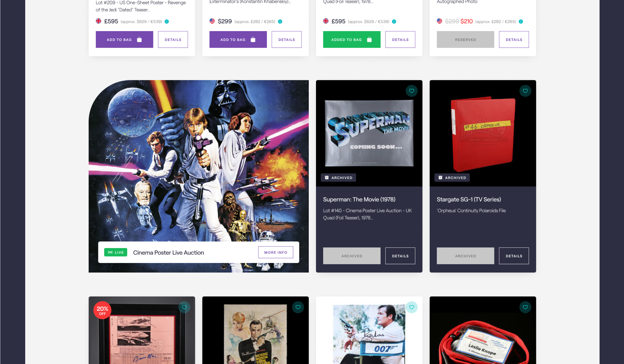
Task: Toggle heart on Stargate SG-1 card
Action: point(525,91)
